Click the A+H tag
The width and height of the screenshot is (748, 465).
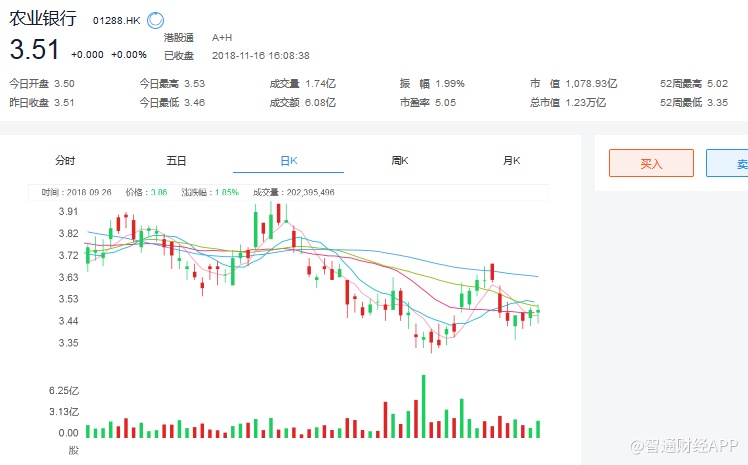point(222,38)
